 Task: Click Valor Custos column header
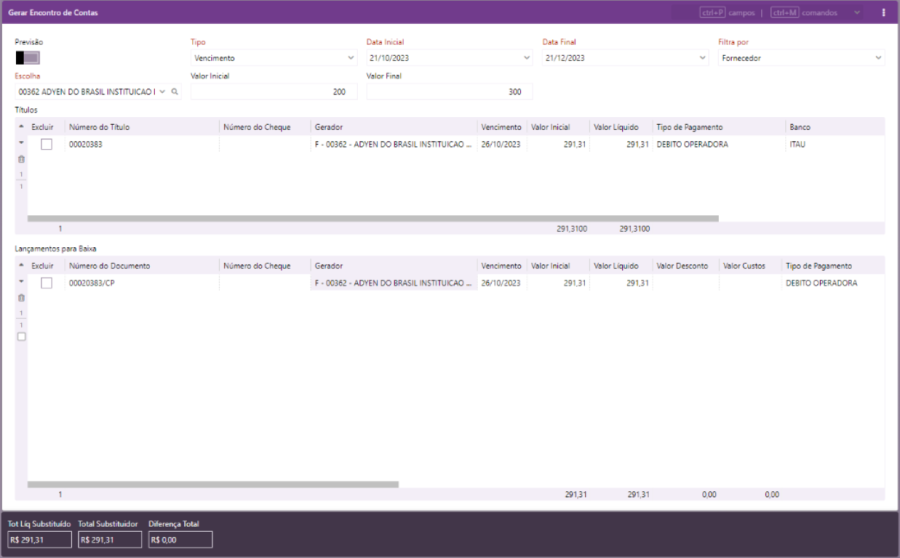(744, 266)
